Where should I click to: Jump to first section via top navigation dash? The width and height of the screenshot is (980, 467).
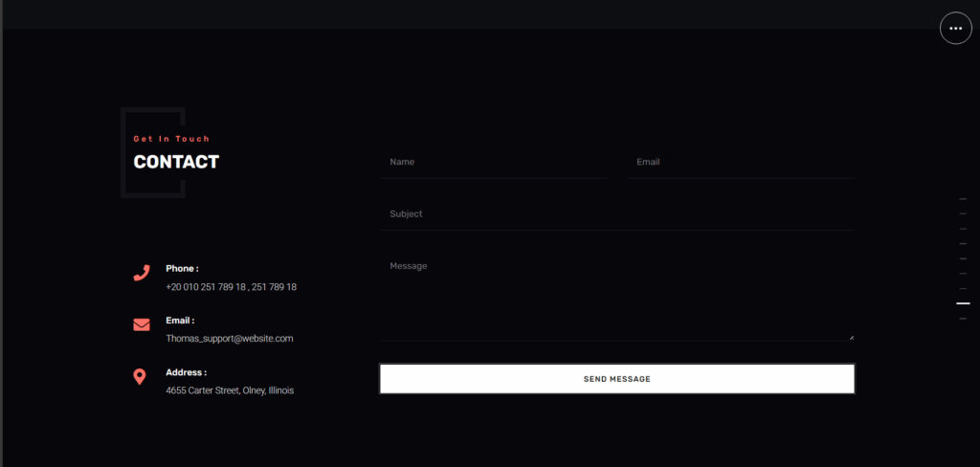click(963, 199)
